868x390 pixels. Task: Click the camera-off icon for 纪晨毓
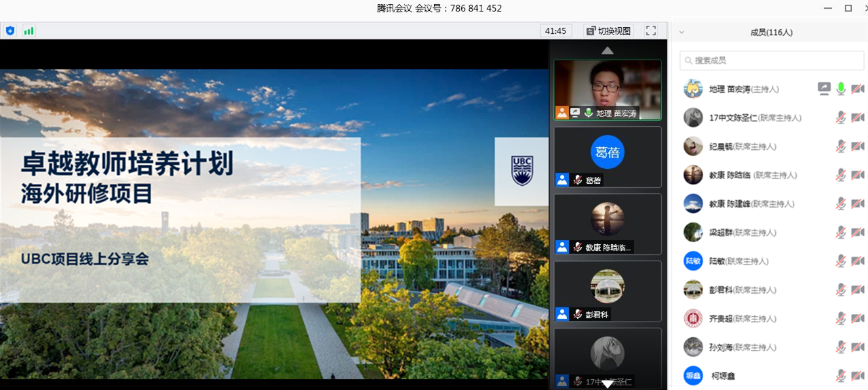[x=858, y=147]
